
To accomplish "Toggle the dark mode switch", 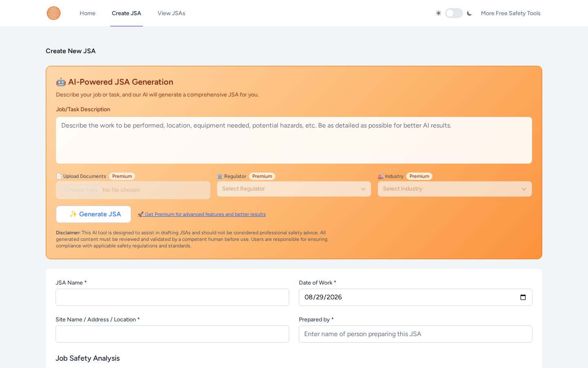I will 454,13.
